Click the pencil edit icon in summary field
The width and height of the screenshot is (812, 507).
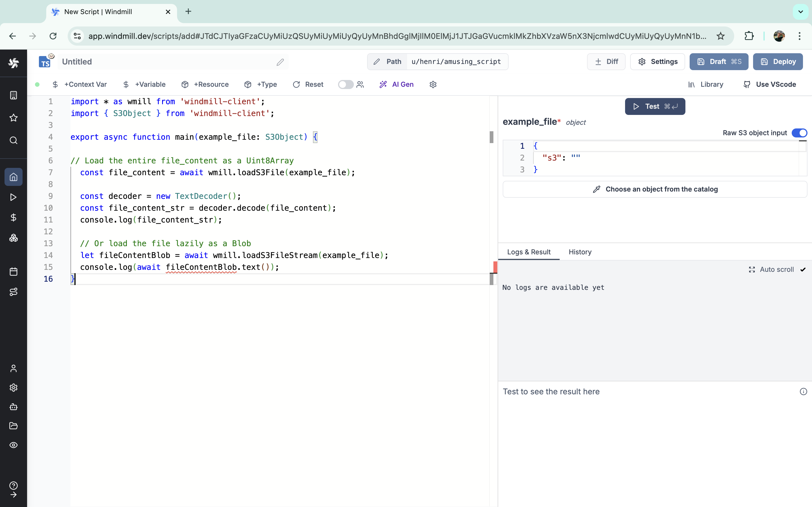pos(280,62)
